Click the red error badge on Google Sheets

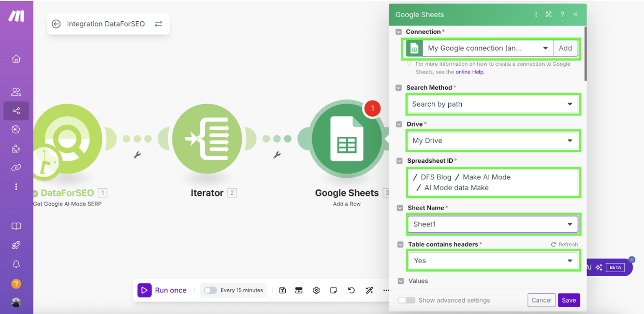coord(372,109)
